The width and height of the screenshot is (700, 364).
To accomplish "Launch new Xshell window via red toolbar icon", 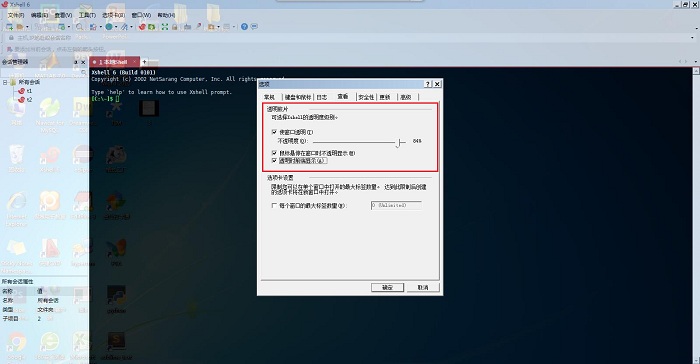I will [142, 27].
